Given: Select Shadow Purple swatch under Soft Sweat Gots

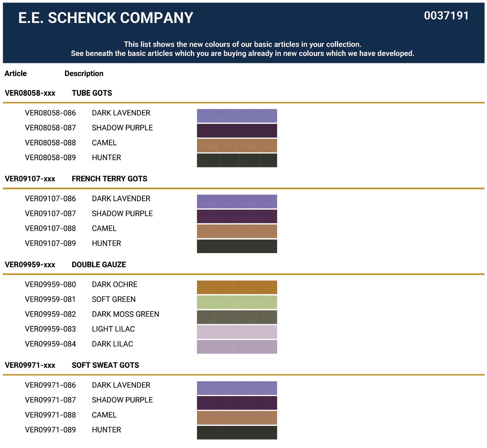Looking at the screenshot, I should click(237, 403).
